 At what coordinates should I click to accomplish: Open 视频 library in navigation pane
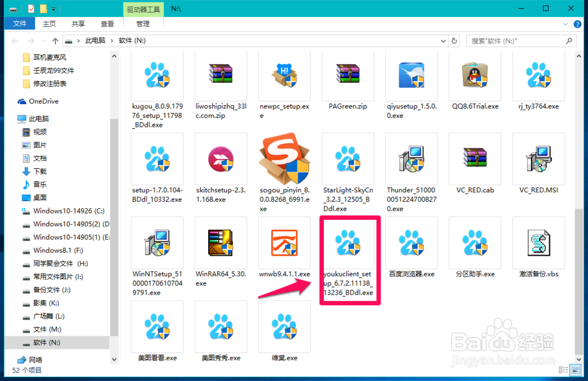(35, 132)
